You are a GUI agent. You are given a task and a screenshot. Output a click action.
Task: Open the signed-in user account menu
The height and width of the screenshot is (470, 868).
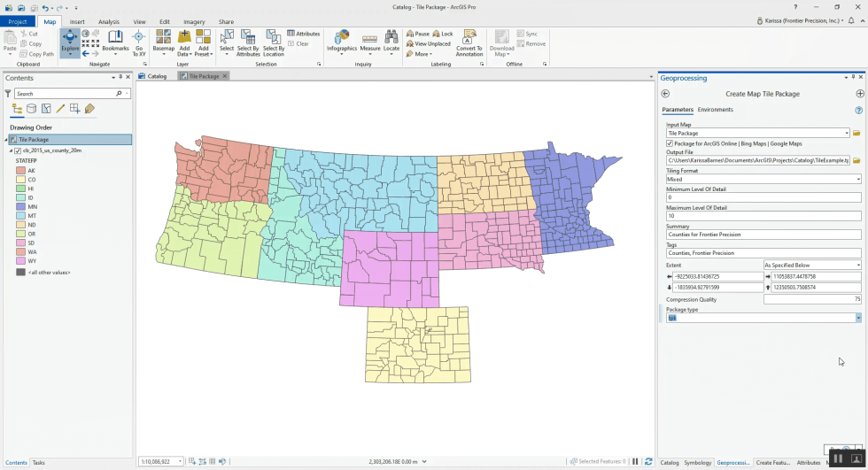point(801,20)
